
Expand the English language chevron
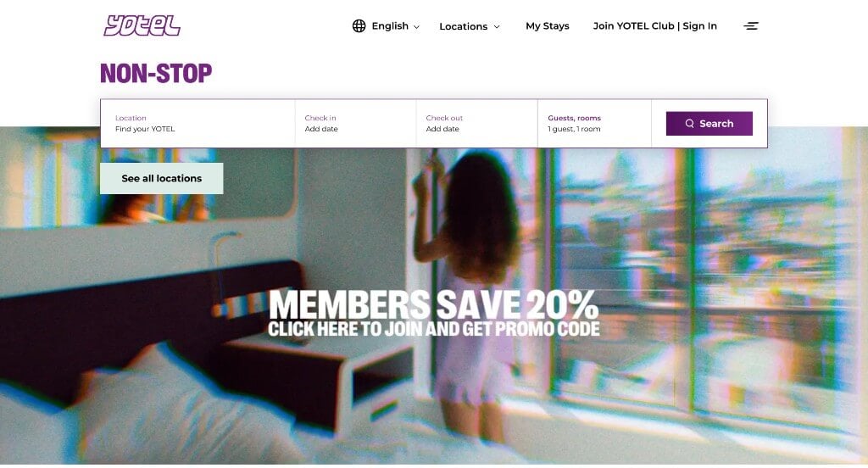417,26
